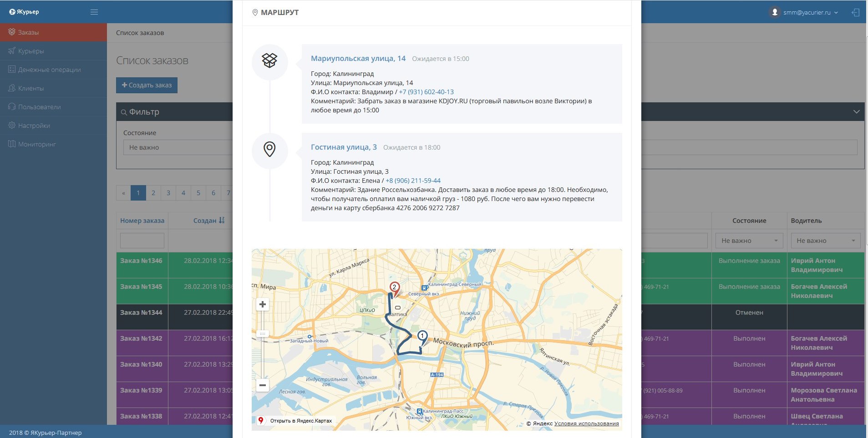Screen dimensions: 868x438
Task: Zoom out on the map
Action: tap(263, 385)
